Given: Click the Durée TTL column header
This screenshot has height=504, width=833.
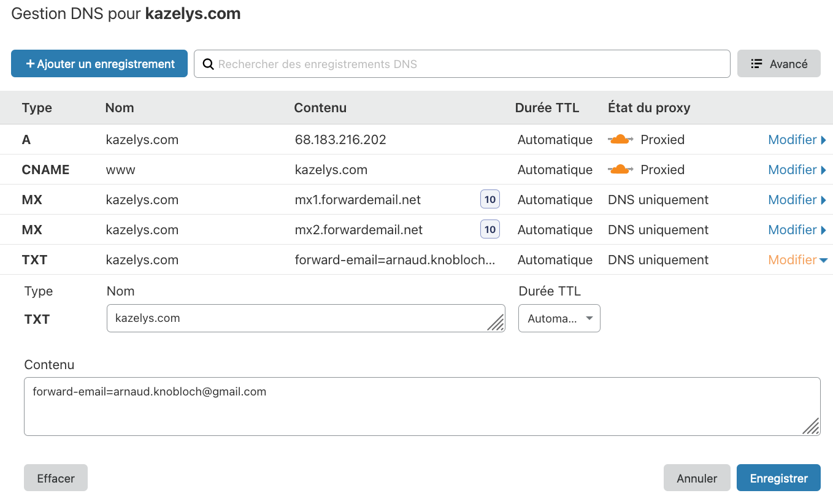Looking at the screenshot, I should 547,108.
